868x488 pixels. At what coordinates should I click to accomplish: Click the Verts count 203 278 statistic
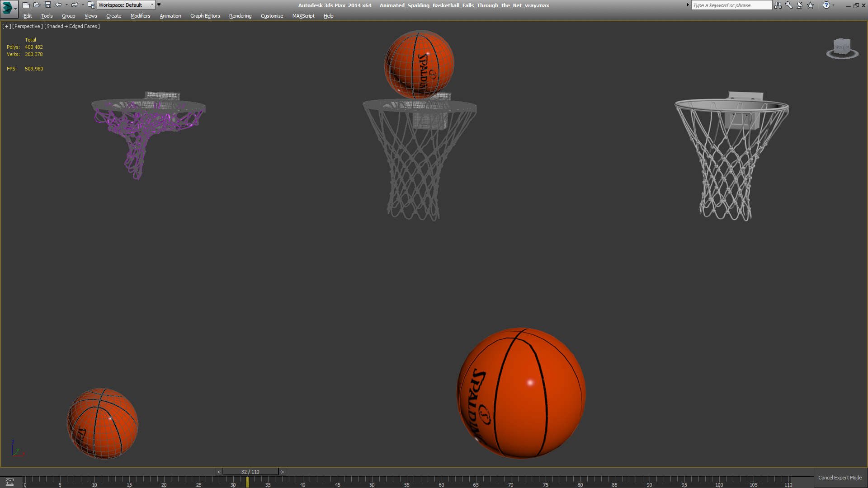tap(34, 54)
